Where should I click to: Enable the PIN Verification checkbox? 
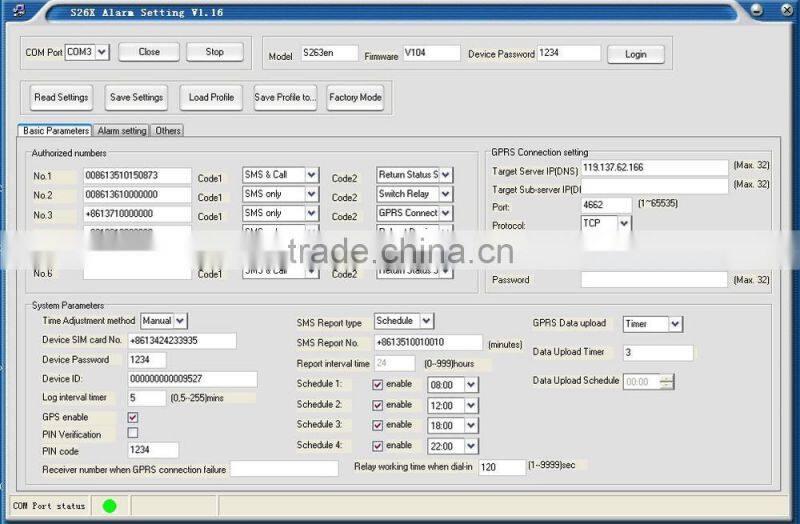point(133,434)
